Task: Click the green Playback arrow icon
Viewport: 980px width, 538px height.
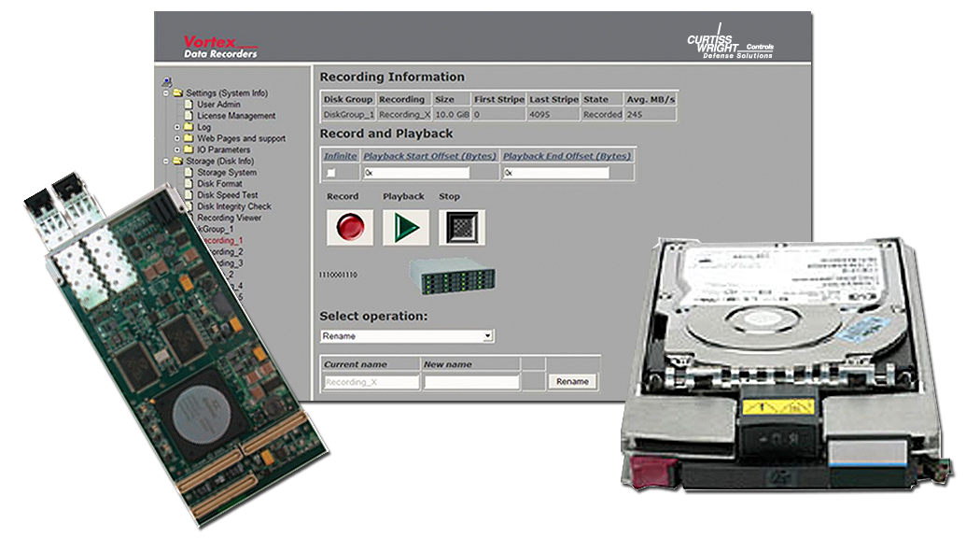Action: (x=405, y=227)
